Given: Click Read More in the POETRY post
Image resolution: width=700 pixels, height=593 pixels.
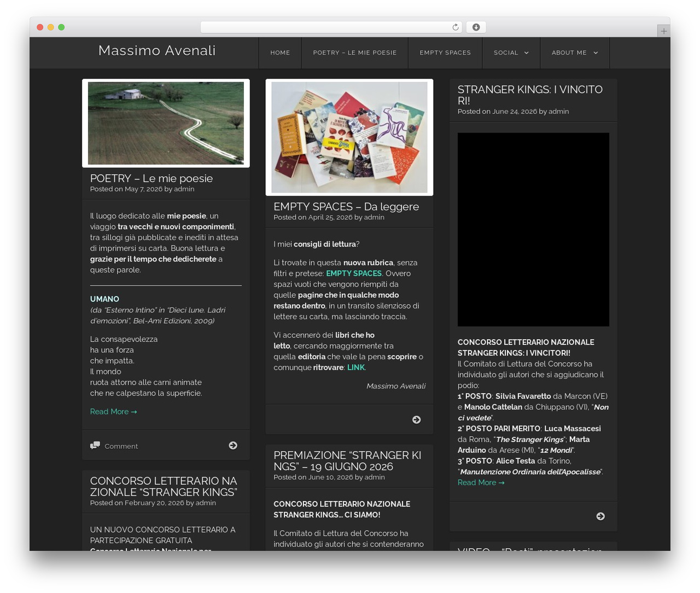Looking at the screenshot, I should coord(114,411).
